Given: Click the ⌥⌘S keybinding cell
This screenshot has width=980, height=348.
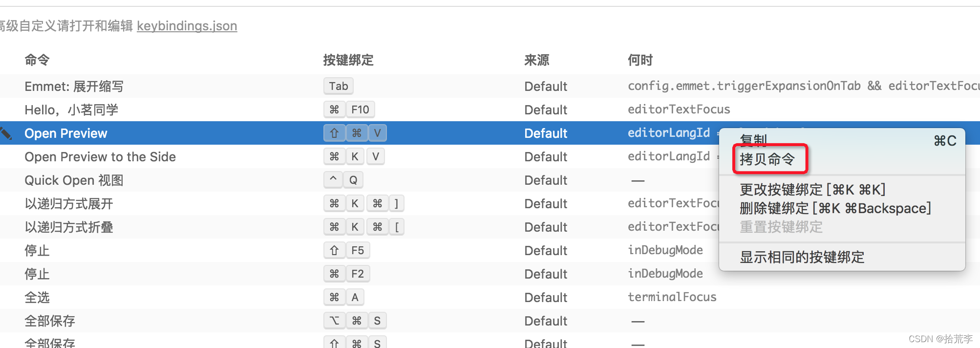Looking at the screenshot, I should pyautogui.click(x=355, y=321).
